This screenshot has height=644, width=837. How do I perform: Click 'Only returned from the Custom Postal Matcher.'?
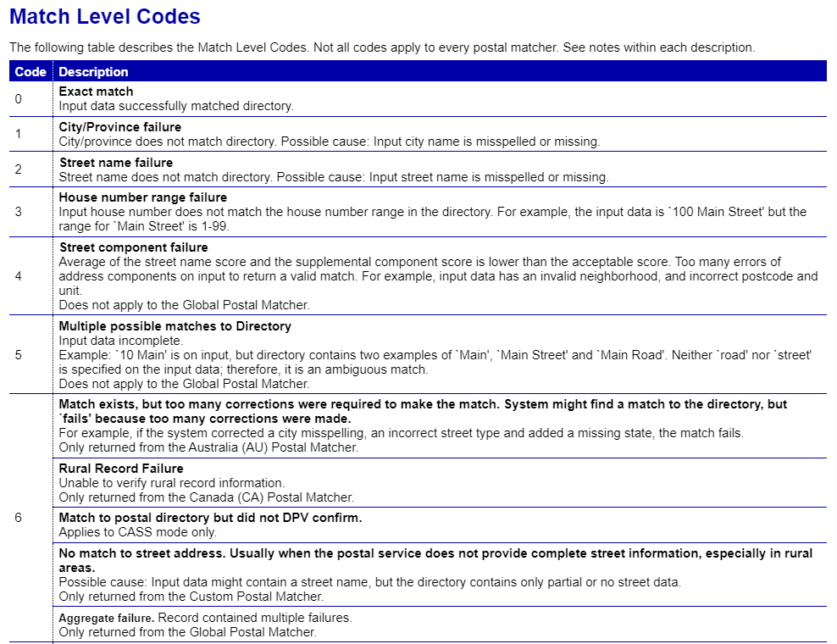click(191, 597)
